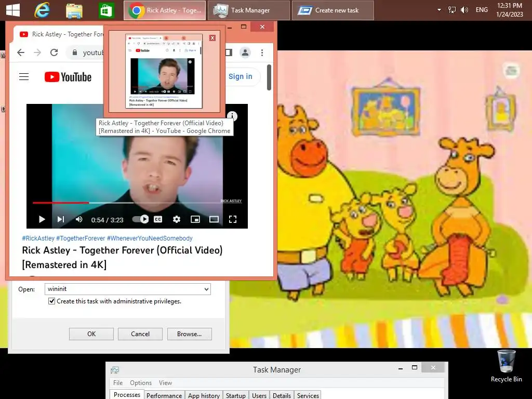Close the Chrome preview thumbnail
Screen dimensions: 532x399
[212, 38]
